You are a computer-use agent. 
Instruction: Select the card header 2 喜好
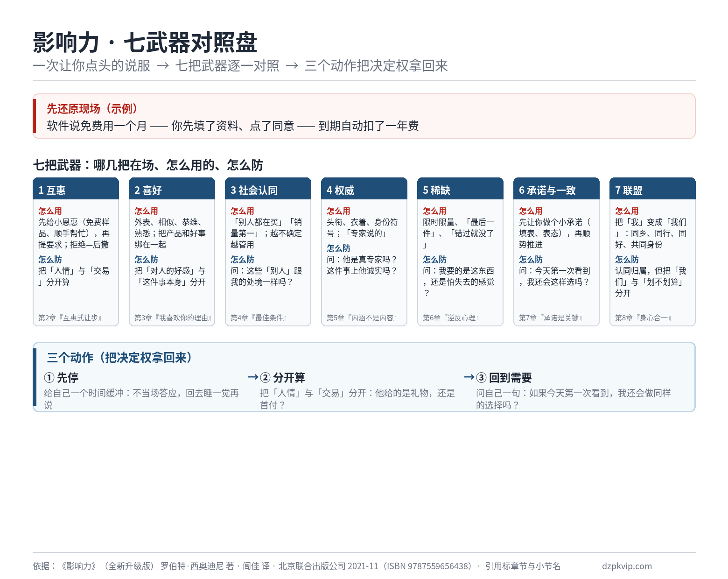[172, 189]
